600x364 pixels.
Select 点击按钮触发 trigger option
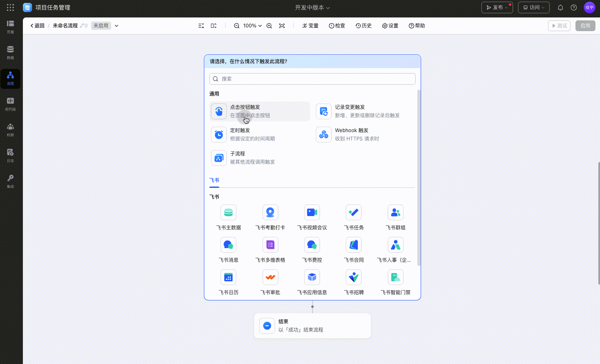point(260,111)
